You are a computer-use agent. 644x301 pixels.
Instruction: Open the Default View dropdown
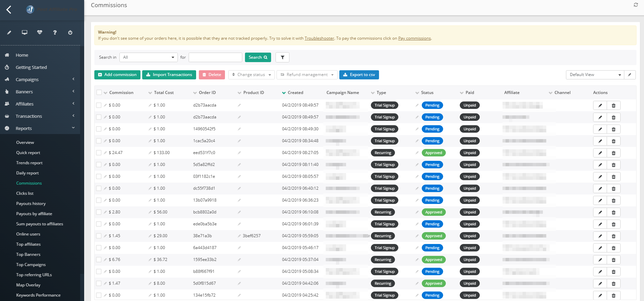595,75
